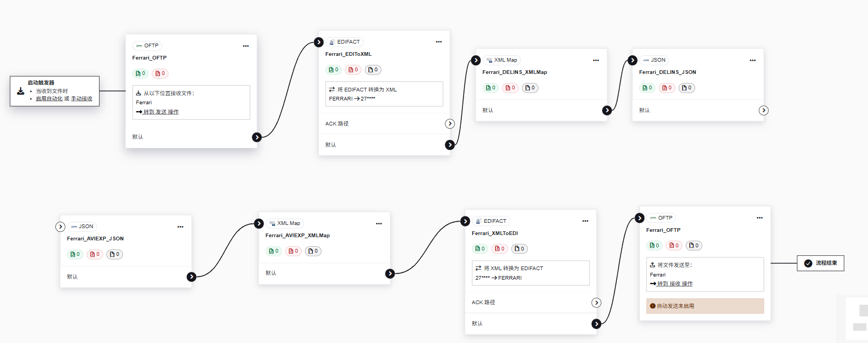The width and height of the screenshot is (868, 343).
Task: Click the ACK path output port on Ferrari_XMLToEDI
Action: (x=596, y=303)
